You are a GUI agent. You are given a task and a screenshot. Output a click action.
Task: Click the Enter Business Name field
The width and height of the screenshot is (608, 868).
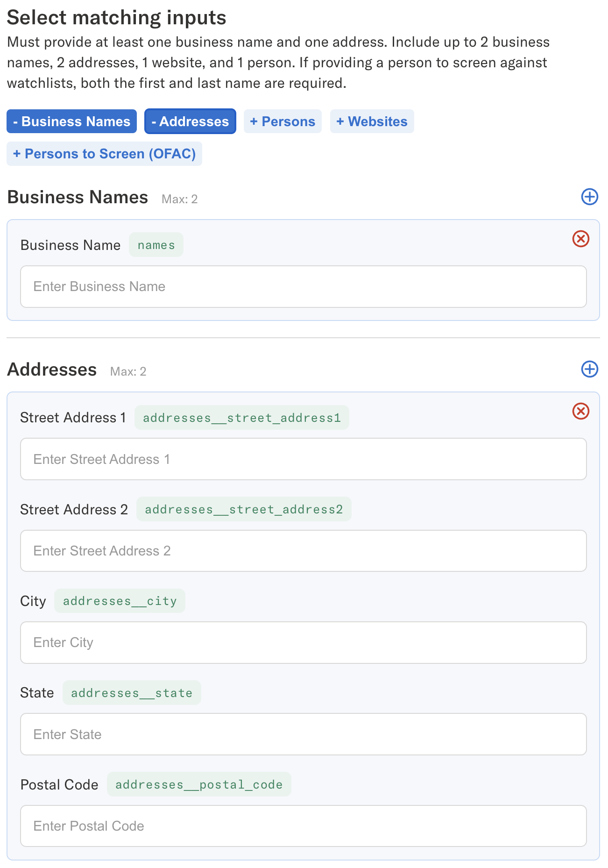pyautogui.click(x=303, y=286)
